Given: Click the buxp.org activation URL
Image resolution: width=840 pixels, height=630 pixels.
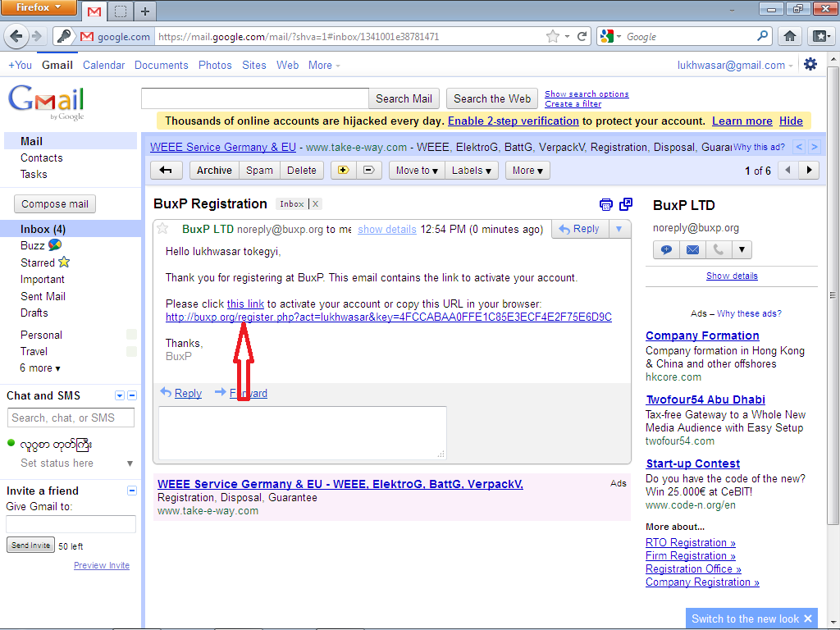Looking at the screenshot, I should click(388, 317).
